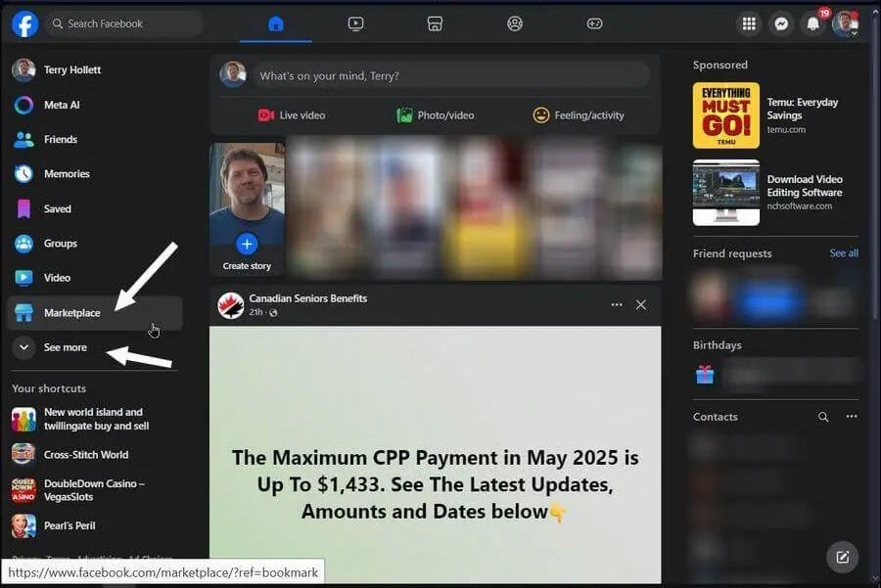Open the Cross-Stitch World shortcut
The image size is (881, 588).
pos(94,454)
